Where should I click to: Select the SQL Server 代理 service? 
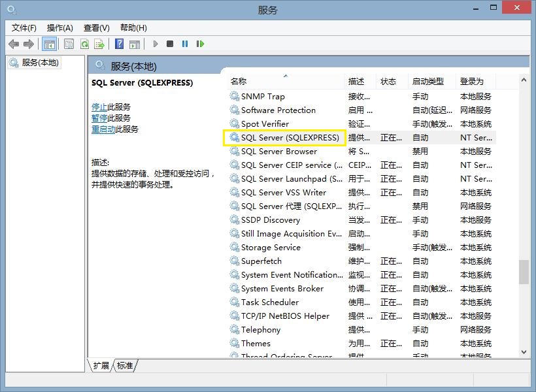[362, 206]
